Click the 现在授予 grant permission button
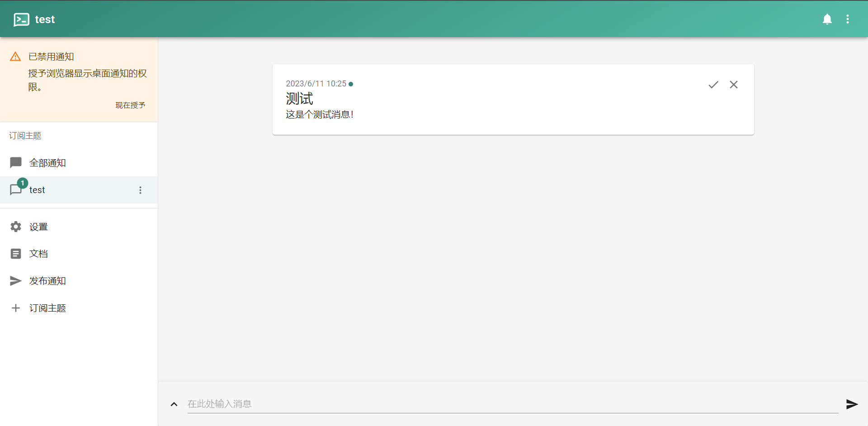 coord(130,105)
